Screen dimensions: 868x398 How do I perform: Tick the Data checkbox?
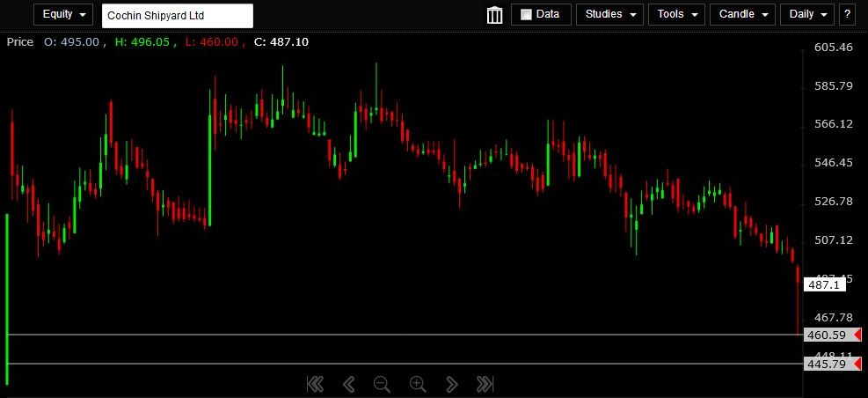click(x=526, y=15)
